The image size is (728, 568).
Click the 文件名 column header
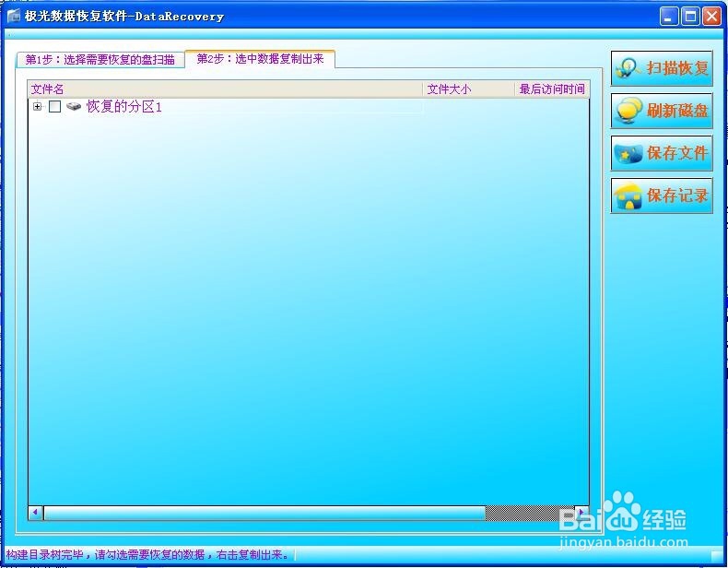pyautogui.click(x=226, y=89)
